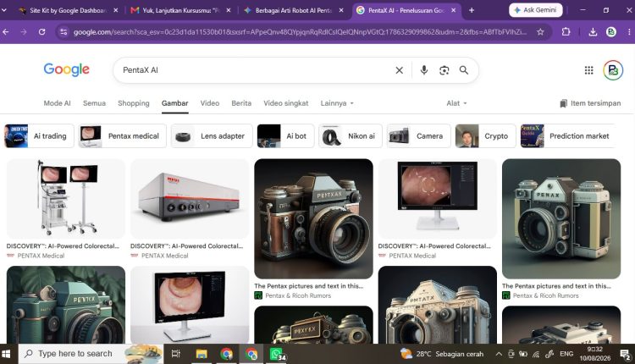Image resolution: width=635 pixels, height=364 pixels.
Task: Submit search with magnifier icon
Action: [x=464, y=70]
